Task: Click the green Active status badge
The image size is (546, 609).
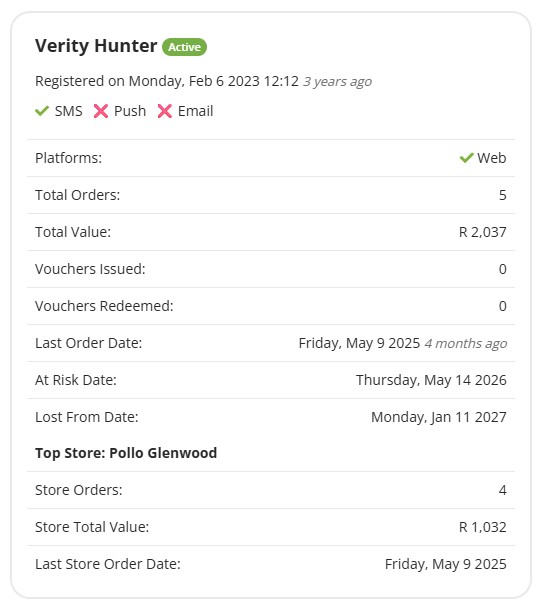Action: pos(184,47)
